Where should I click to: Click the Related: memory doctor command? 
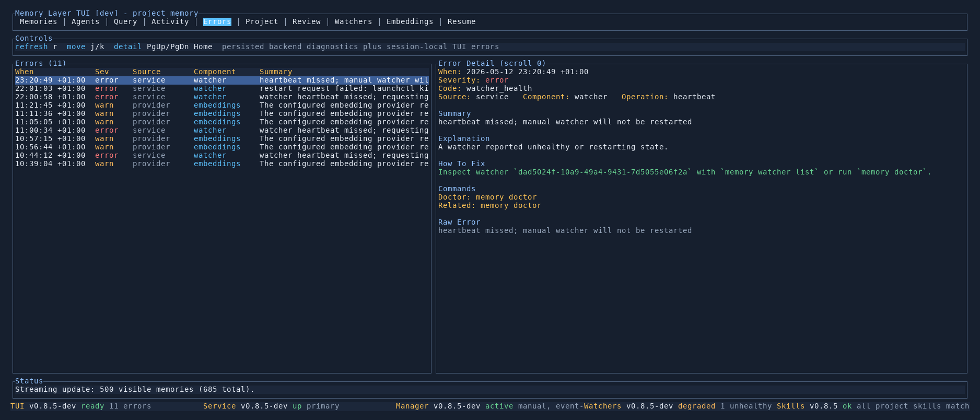point(490,205)
